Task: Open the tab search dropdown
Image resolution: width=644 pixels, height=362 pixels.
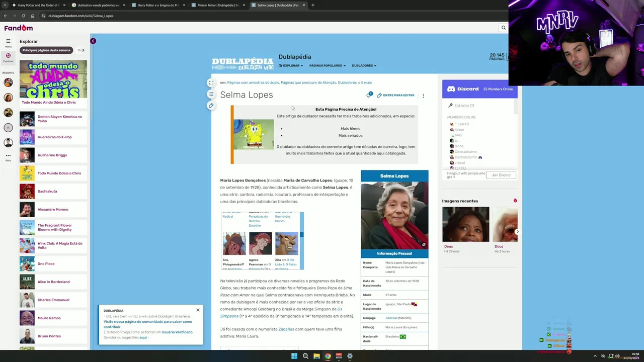Action: tap(6, 5)
